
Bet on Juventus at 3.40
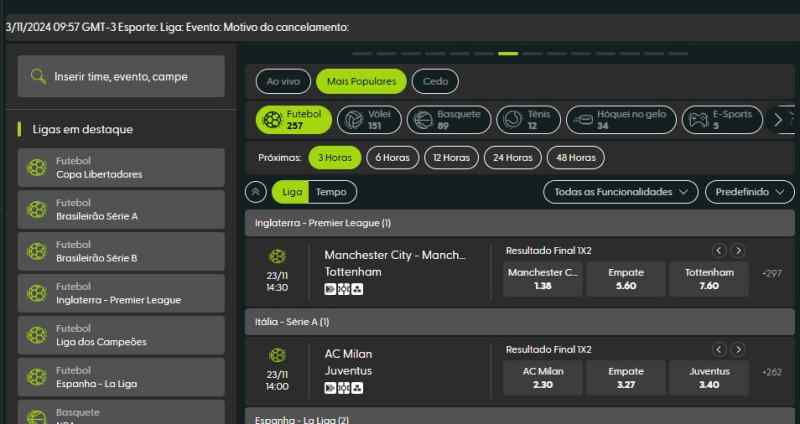[x=709, y=378]
